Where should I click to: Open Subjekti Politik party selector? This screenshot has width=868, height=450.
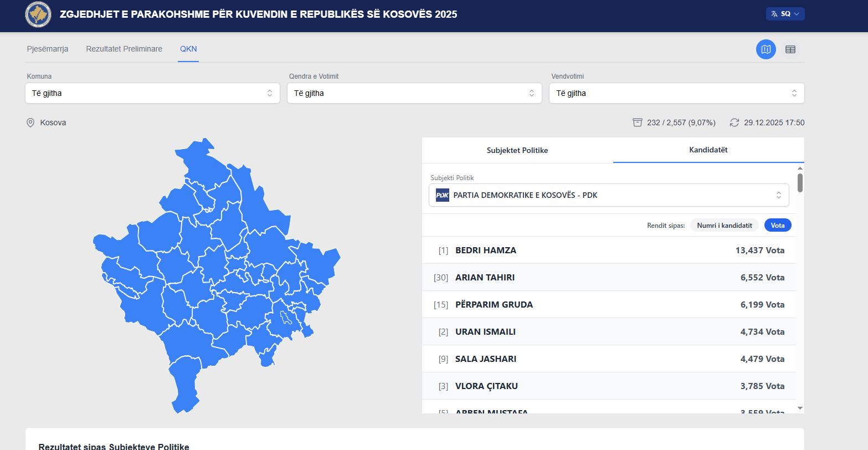coord(609,195)
